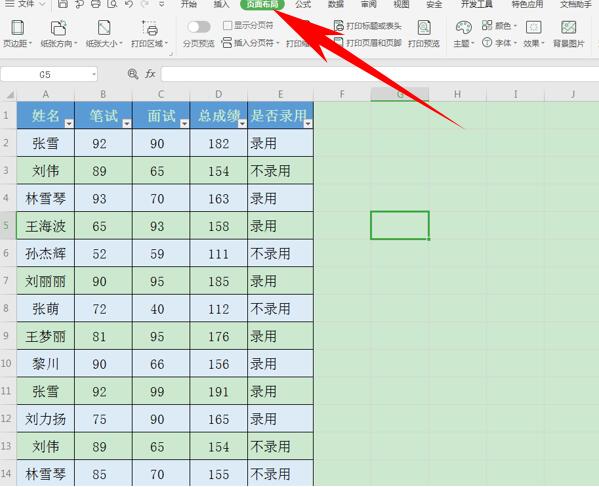This screenshot has width=599, height=487.
Task: Open the page setup dialog launcher
Action: pos(171,54)
